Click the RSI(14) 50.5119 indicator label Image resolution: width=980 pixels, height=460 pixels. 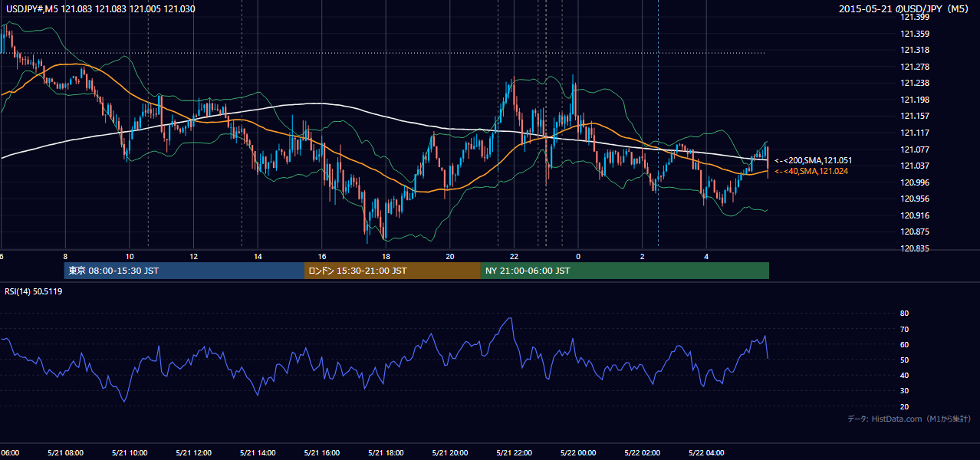click(34, 291)
